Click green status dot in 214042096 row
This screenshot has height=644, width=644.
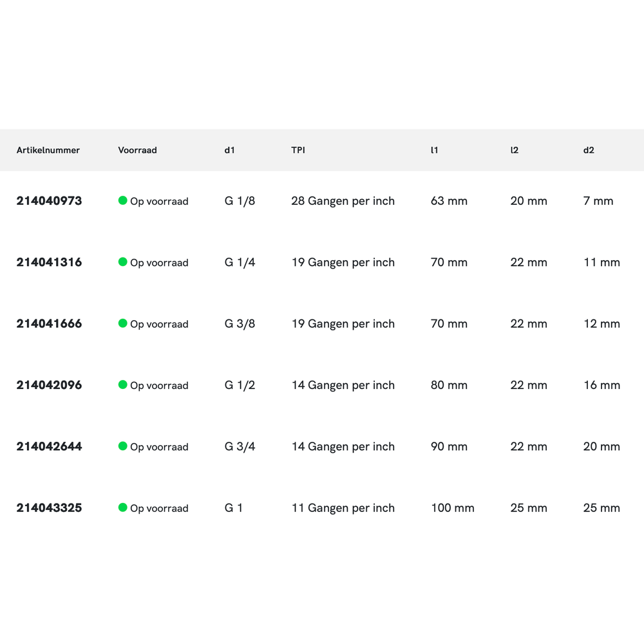122,384
